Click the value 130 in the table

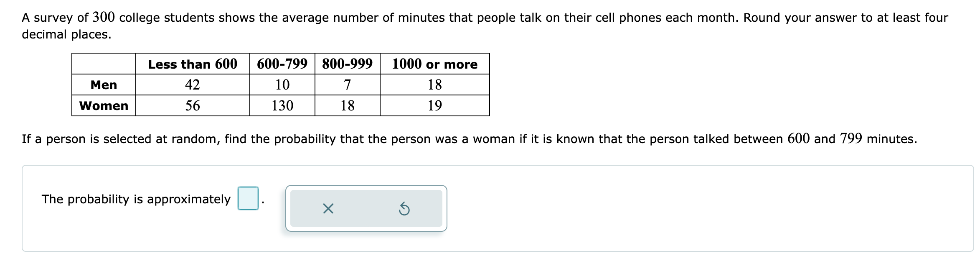282,105
